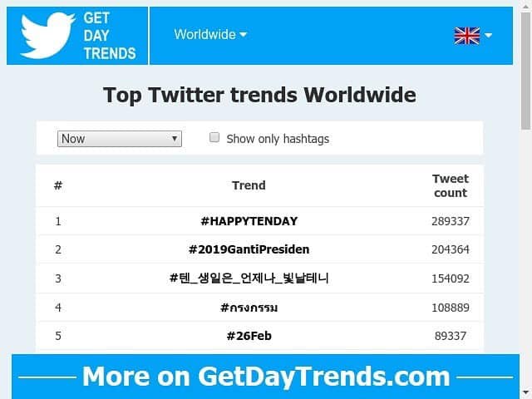532x399 pixels.
Task: Open the #텐_생일은_언제나_빛날테니 trend
Action: pyautogui.click(x=249, y=278)
